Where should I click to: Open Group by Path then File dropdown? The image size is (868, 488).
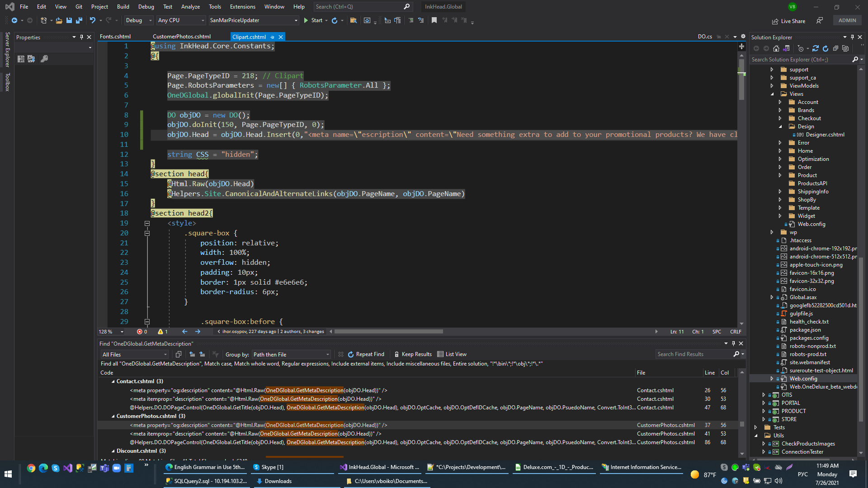click(291, 354)
